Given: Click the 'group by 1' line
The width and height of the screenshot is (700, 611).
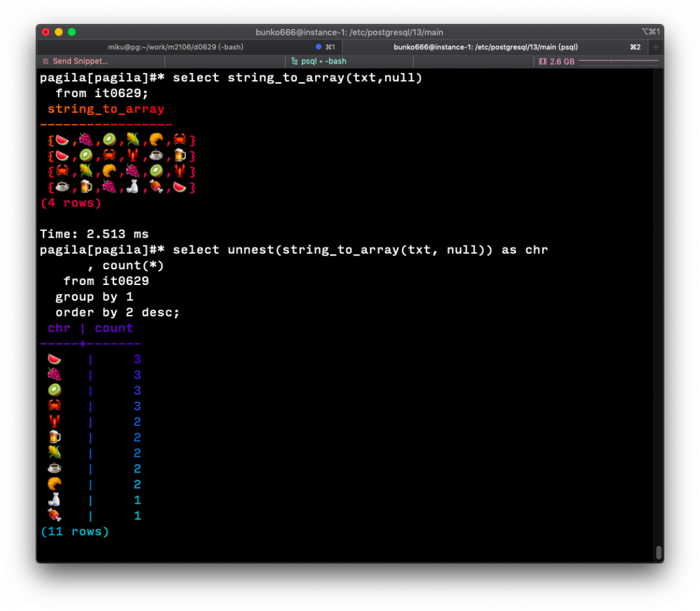Looking at the screenshot, I should (94, 297).
